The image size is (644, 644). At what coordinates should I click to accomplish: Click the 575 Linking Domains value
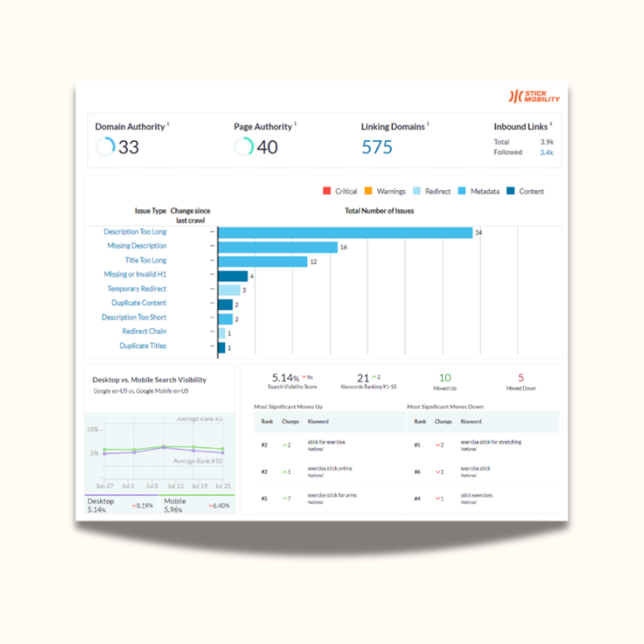(x=377, y=147)
